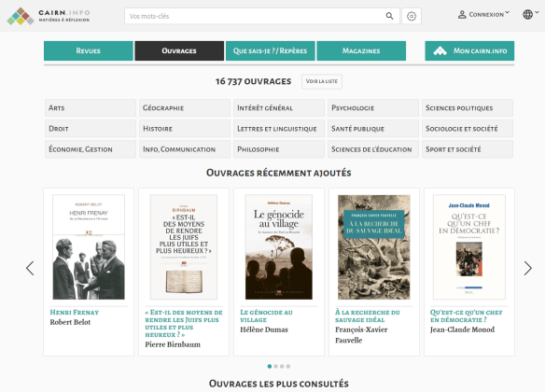This screenshot has width=545, height=392.
Task: Browse Sciences de l'éducation category
Action: (x=373, y=149)
